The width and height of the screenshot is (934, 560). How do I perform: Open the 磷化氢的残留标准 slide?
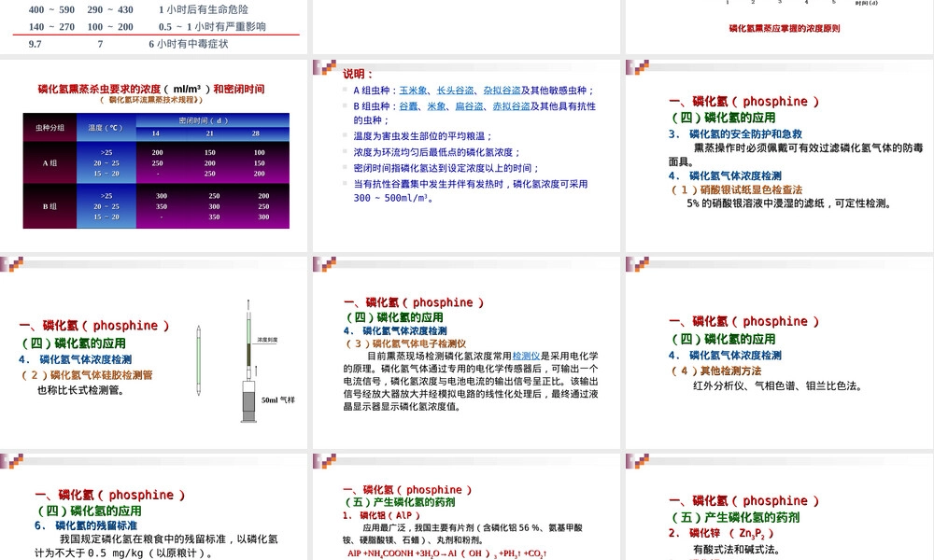coord(154,507)
